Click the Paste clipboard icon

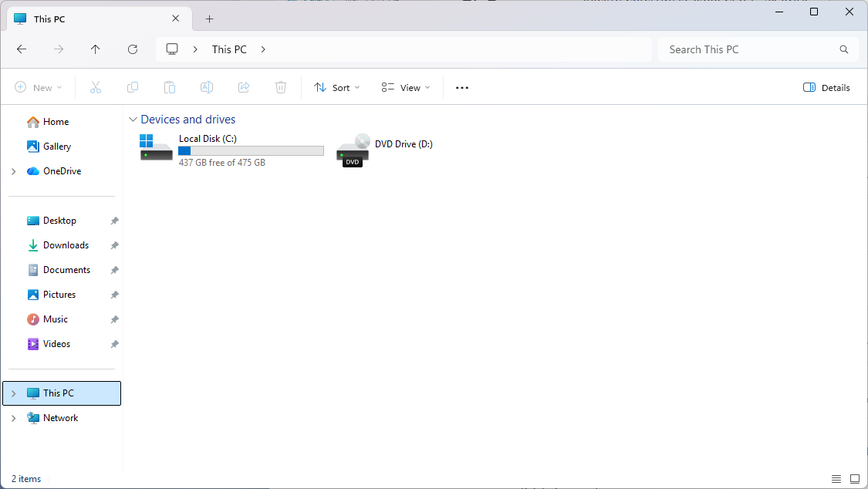click(x=170, y=88)
